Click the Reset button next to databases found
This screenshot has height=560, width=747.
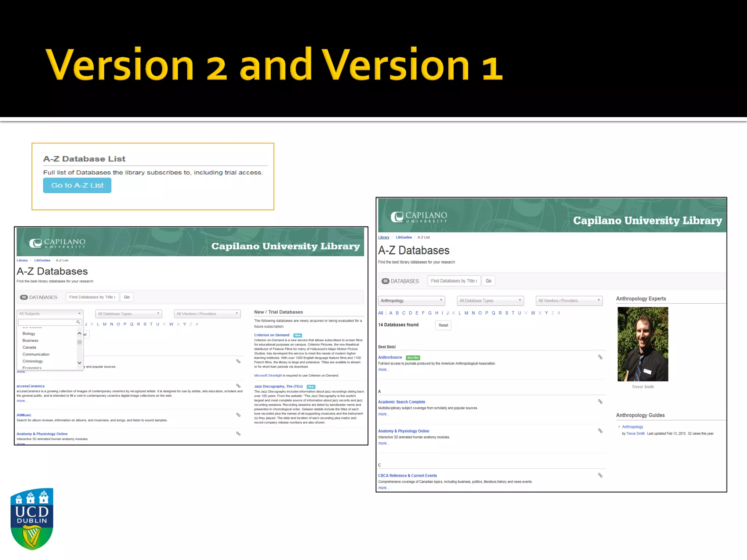pos(443,325)
